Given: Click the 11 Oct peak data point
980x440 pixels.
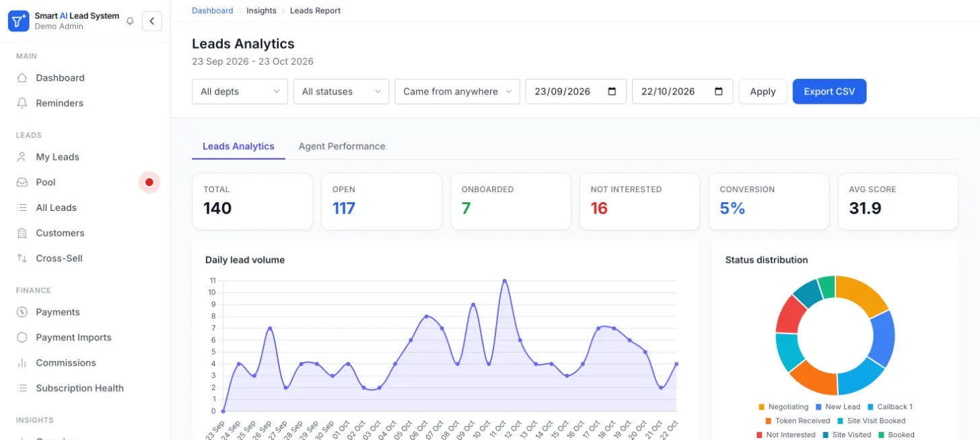Looking at the screenshot, I should 504,281.
